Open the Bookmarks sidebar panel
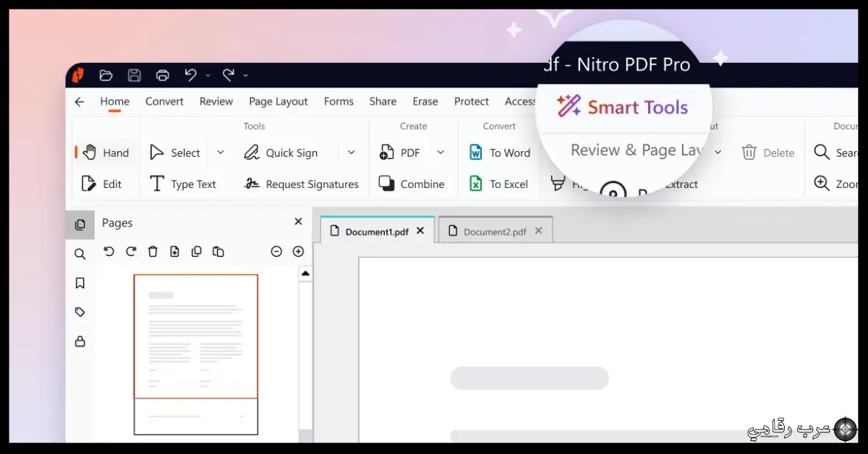The image size is (868, 454). 80,283
